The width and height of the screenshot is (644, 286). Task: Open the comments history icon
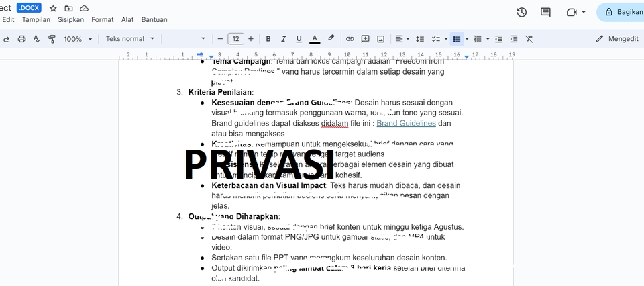click(x=545, y=12)
